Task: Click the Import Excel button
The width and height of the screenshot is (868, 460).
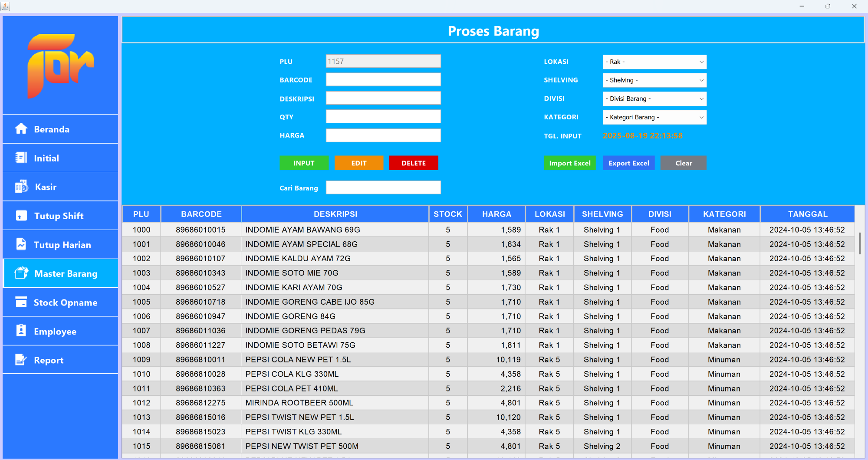Action: pos(570,163)
